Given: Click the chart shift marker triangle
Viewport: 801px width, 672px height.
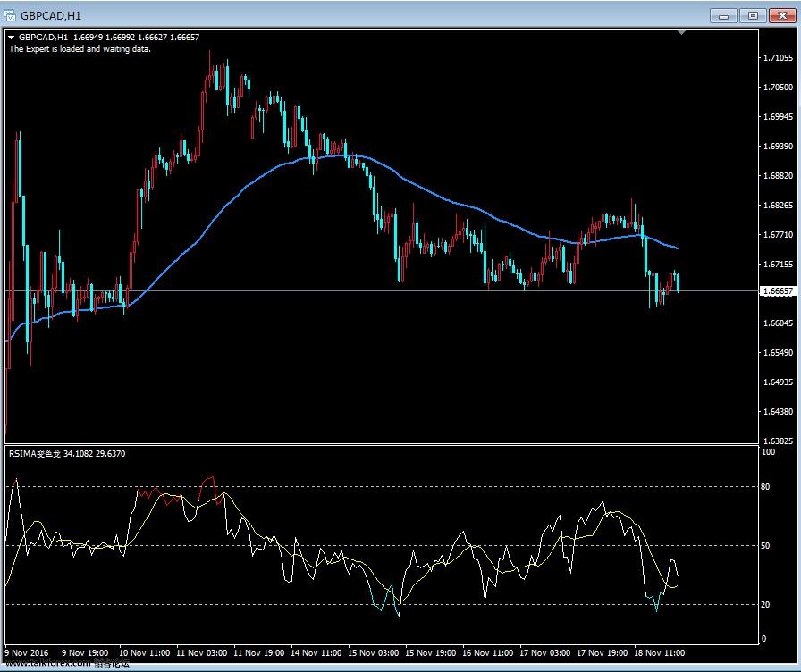Looking at the screenshot, I should point(681,33).
